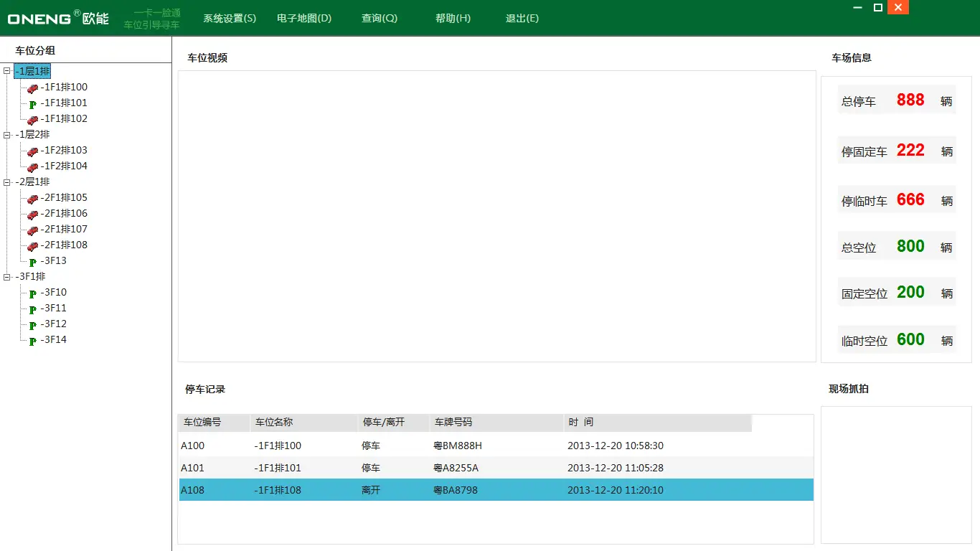
Task: Open the 帮助(H) menu
Action: 453,19
